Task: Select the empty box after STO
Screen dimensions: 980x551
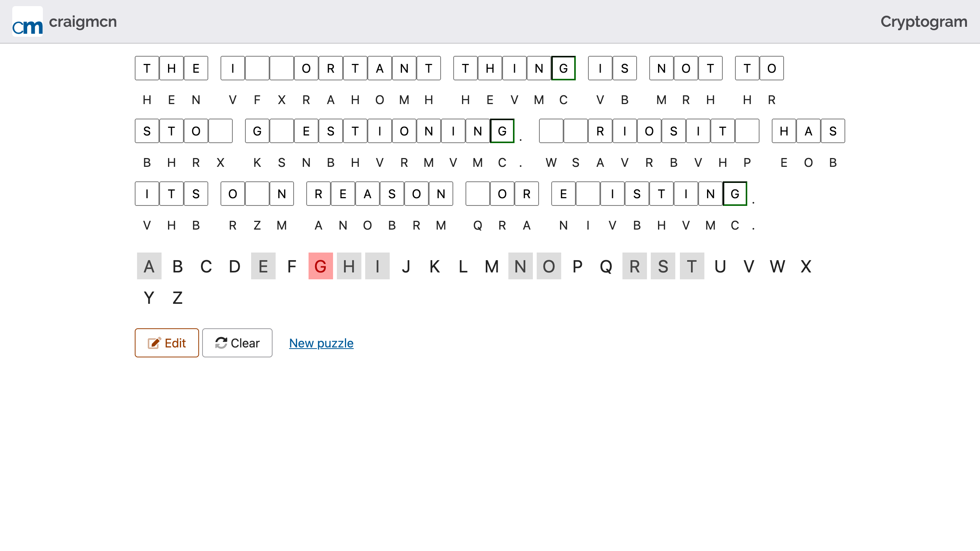Action: click(220, 131)
